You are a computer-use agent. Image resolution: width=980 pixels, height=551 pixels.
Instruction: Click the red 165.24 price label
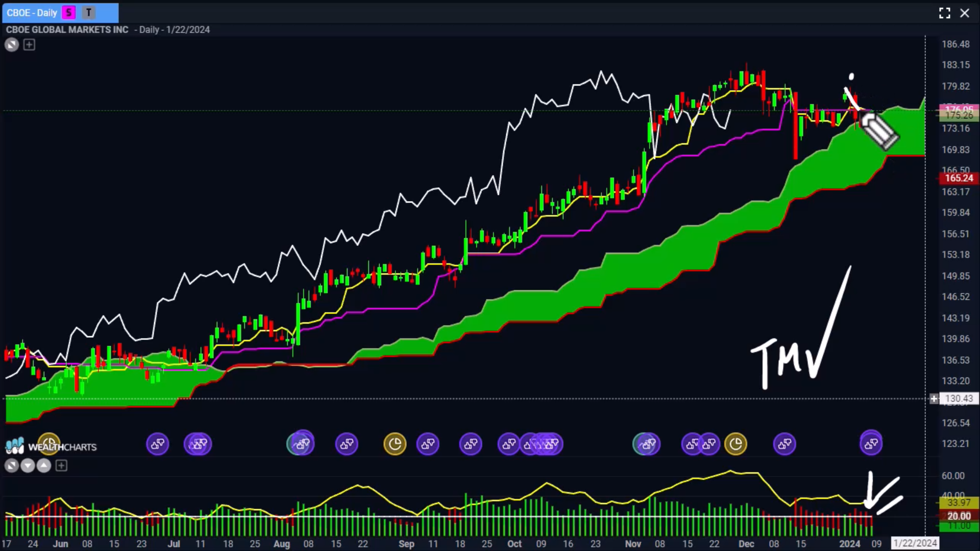tap(959, 178)
